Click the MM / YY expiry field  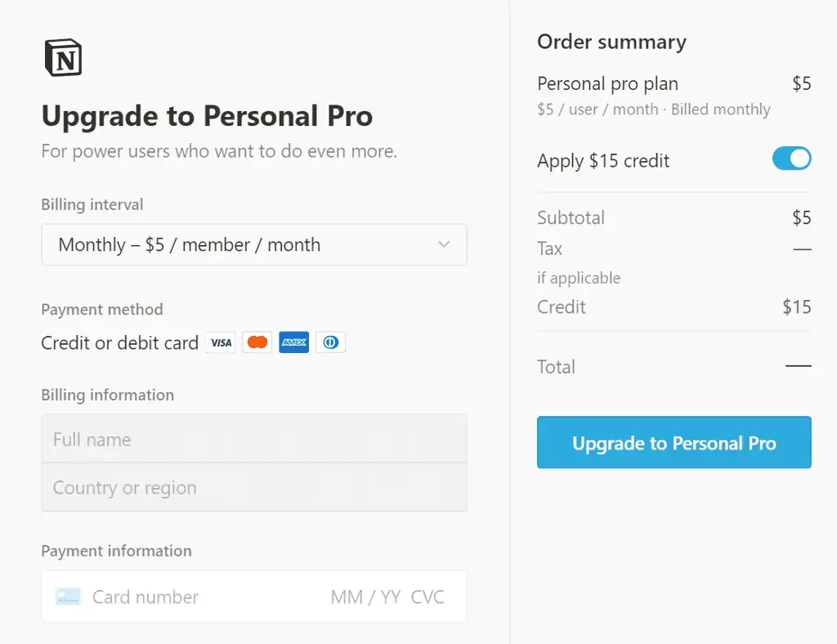365,597
